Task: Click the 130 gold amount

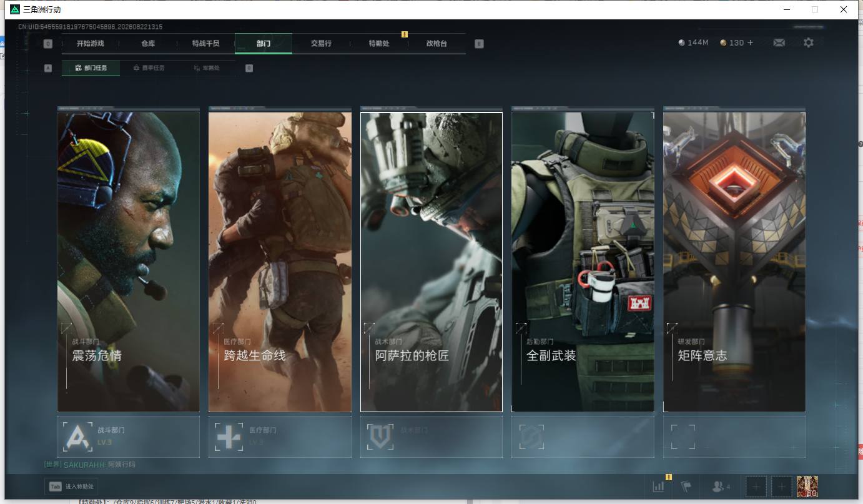Action: click(x=736, y=43)
